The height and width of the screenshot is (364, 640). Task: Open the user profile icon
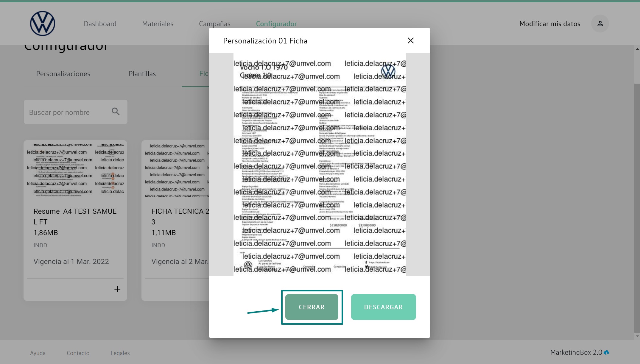pos(600,24)
